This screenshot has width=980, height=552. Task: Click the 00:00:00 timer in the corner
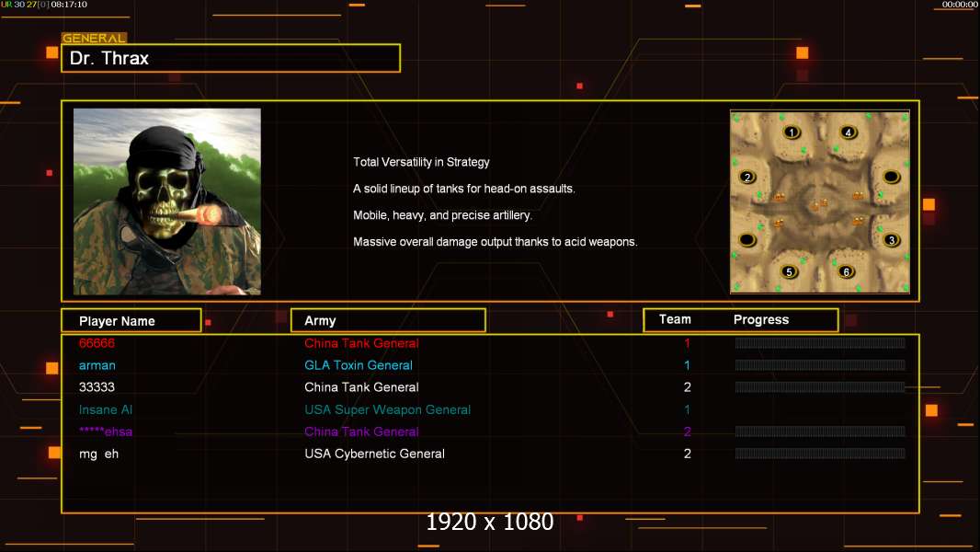point(960,5)
